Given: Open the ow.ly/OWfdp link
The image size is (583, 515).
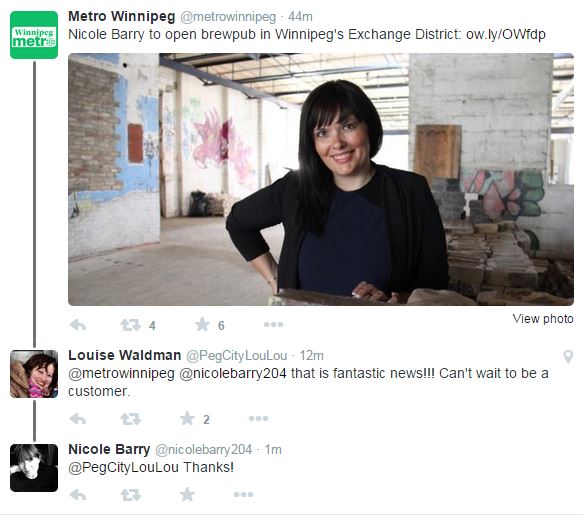Looking at the screenshot, I should click(506, 35).
